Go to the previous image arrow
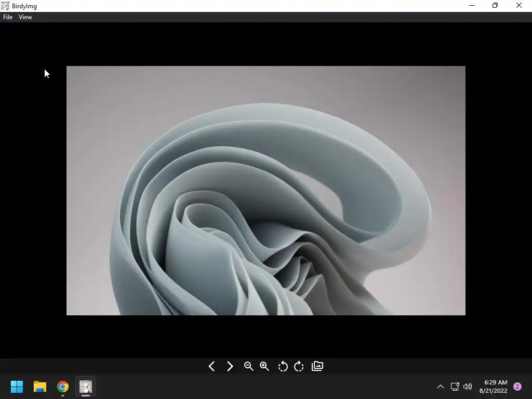The width and height of the screenshot is (532, 399). pyautogui.click(x=211, y=366)
